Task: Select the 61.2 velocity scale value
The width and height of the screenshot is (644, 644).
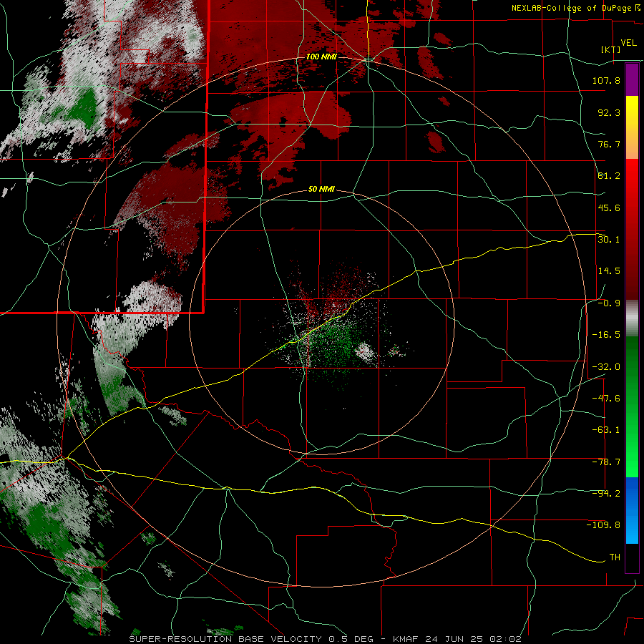Action: tap(609, 176)
